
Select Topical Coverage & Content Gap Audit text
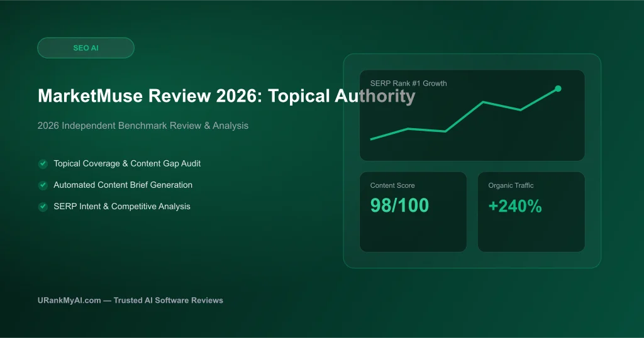(x=127, y=164)
